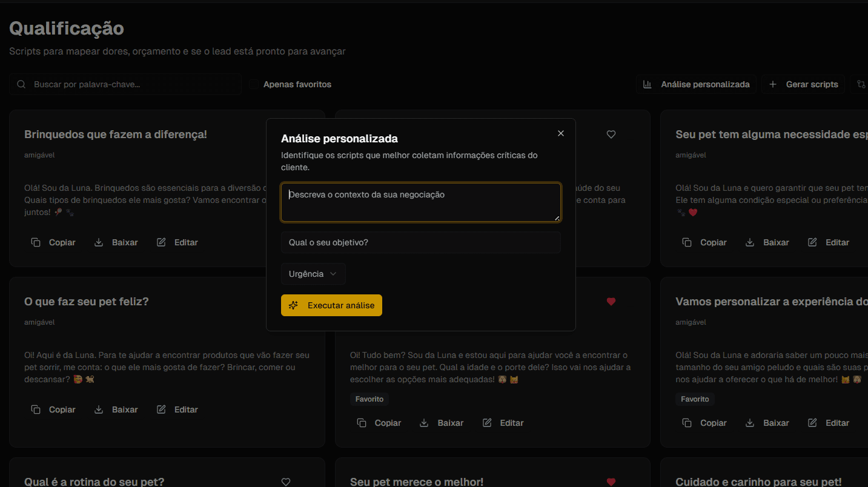Screen dimensions: 868x487
Task: Click the 'Brinquedos que fazem a diferença!' card title
Action: (116, 134)
